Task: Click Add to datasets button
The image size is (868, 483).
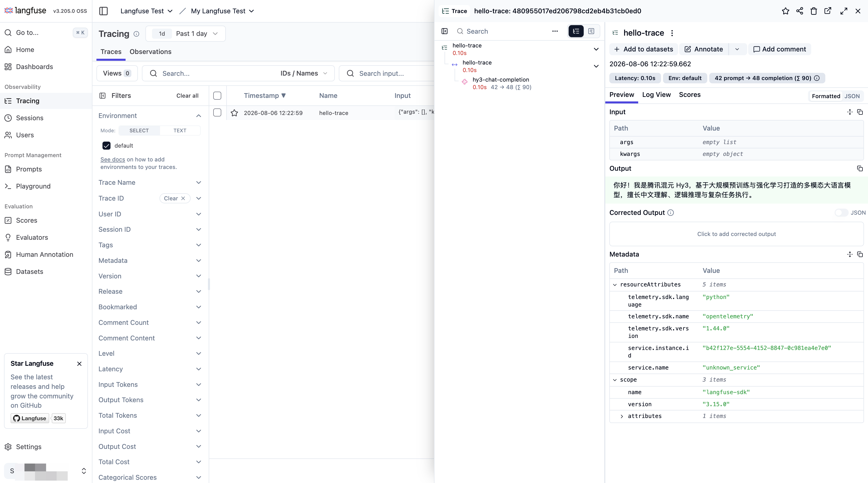Action: [643, 49]
